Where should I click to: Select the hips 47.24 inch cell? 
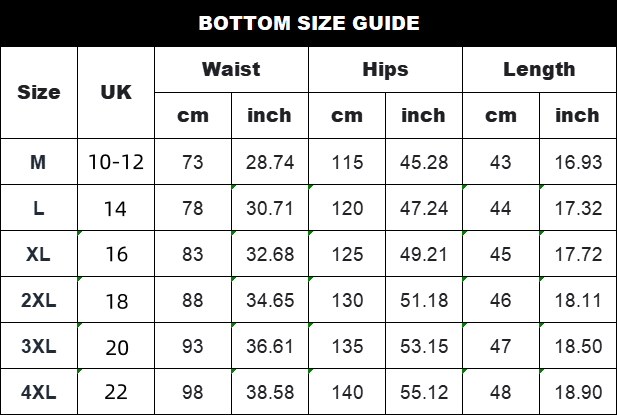click(x=424, y=208)
